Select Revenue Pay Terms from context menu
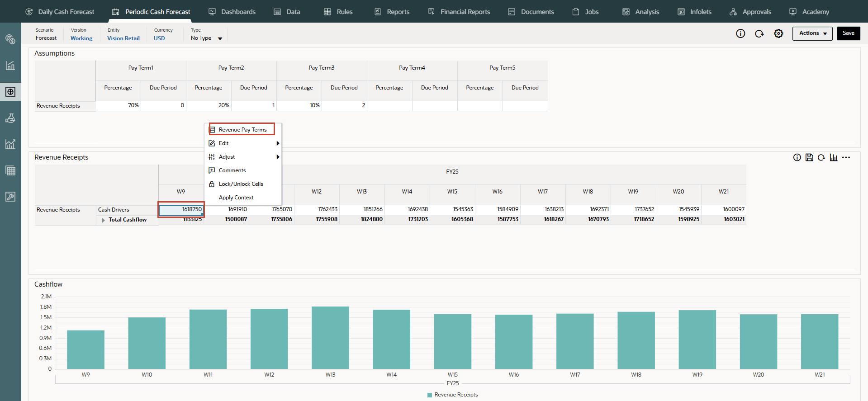Image resolution: width=868 pixels, height=401 pixels. [242, 130]
